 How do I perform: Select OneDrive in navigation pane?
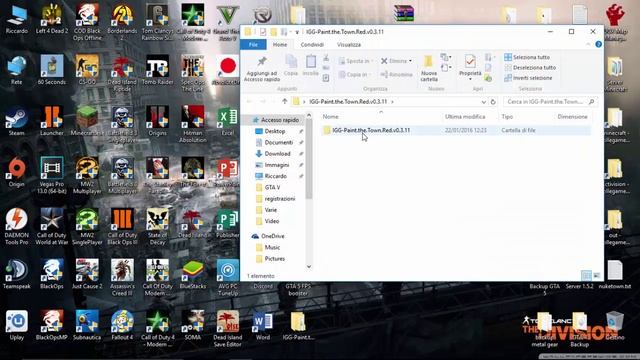pyautogui.click(x=273, y=236)
